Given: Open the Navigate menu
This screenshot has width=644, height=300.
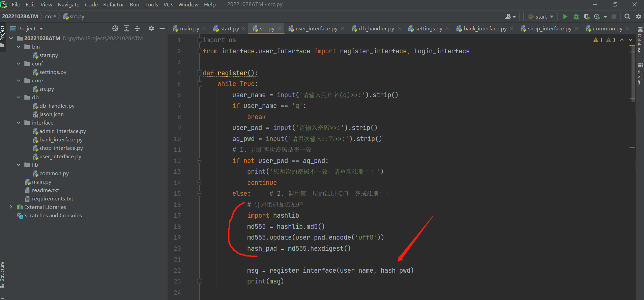Looking at the screenshot, I should 68,5.
